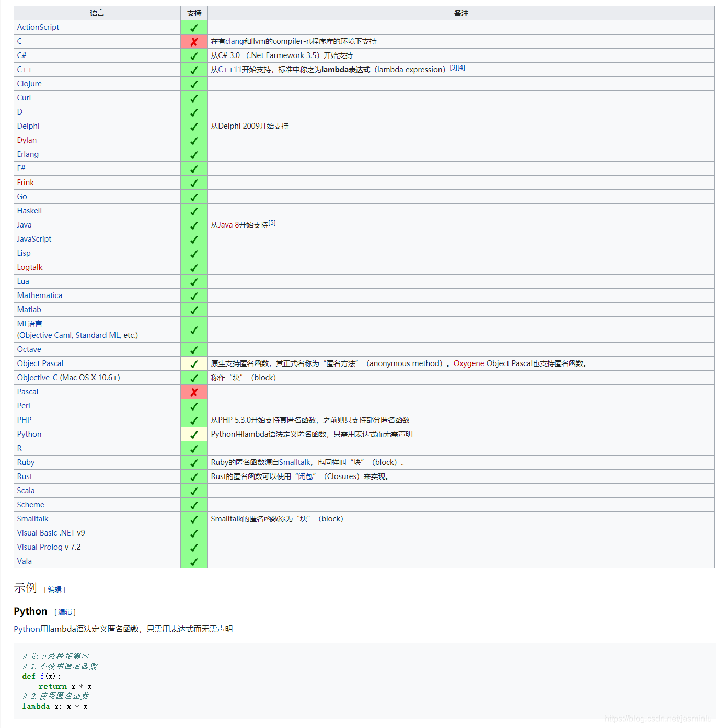Image resolution: width=716 pixels, height=728 pixels.
Task: Follow the Clojure link
Action: (x=29, y=84)
